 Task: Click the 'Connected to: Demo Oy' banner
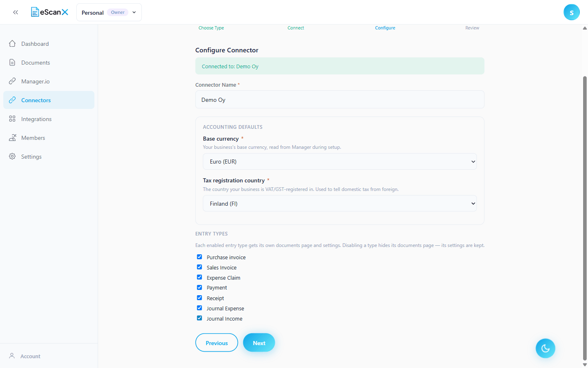[340, 66]
